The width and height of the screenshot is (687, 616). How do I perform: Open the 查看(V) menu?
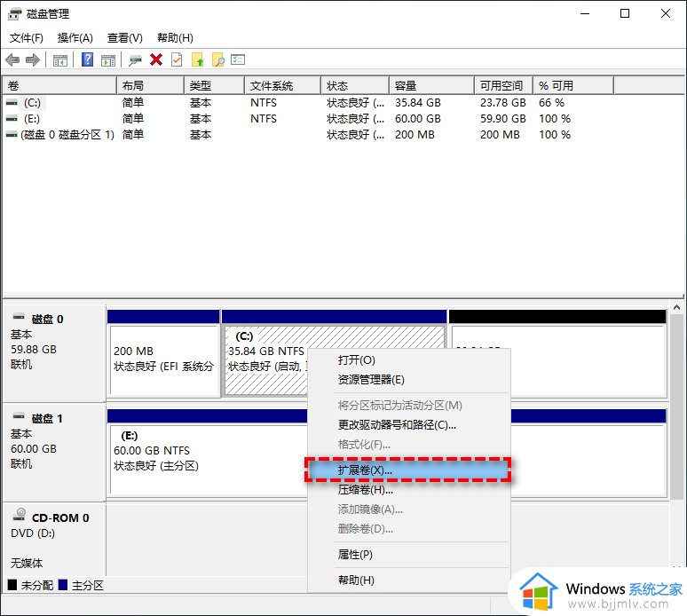point(125,38)
